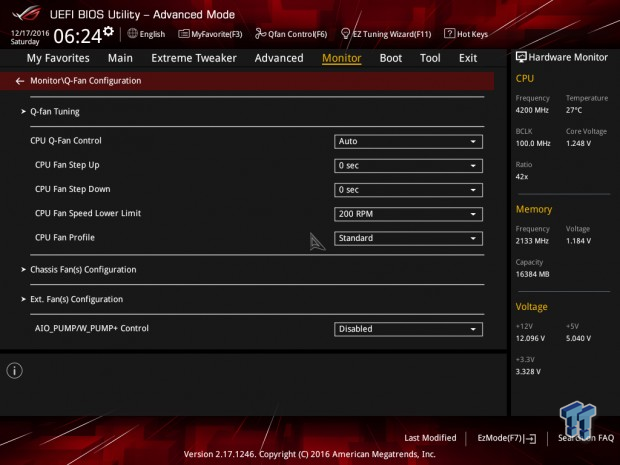Switch to My Favorites tab

pyautogui.click(x=58, y=58)
